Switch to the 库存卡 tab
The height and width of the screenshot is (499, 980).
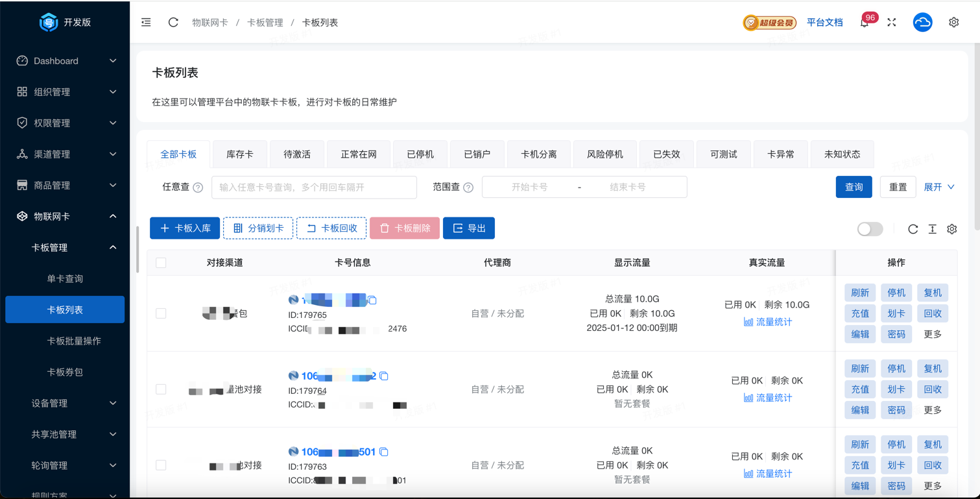point(240,154)
